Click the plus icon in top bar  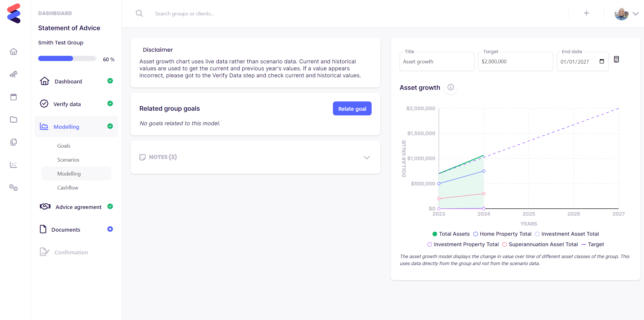(x=586, y=13)
